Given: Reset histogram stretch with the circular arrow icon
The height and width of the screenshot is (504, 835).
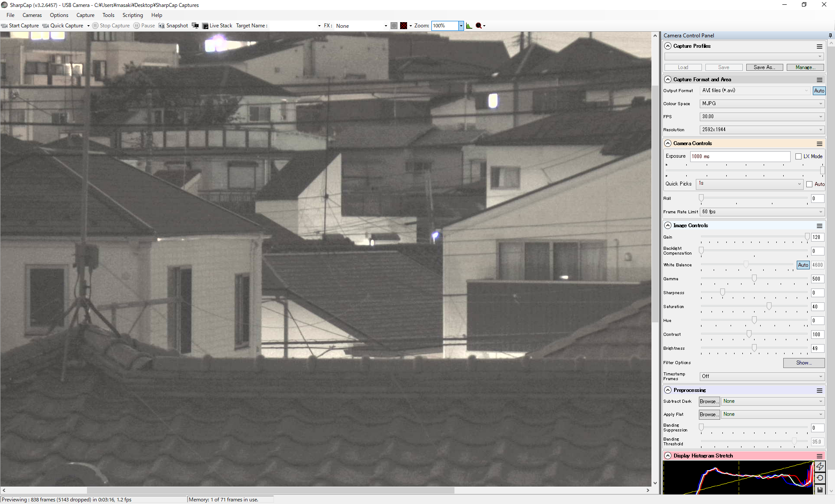Looking at the screenshot, I should point(820,478).
